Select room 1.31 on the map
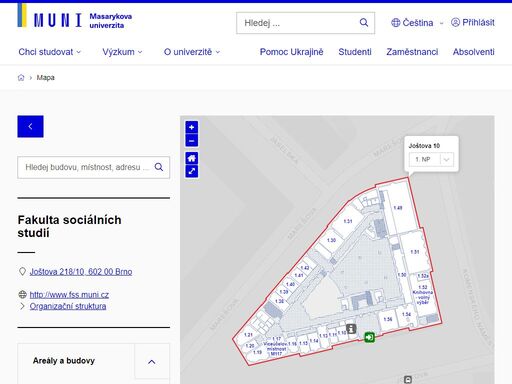Viewport: 512px width, 384px height. click(x=348, y=221)
